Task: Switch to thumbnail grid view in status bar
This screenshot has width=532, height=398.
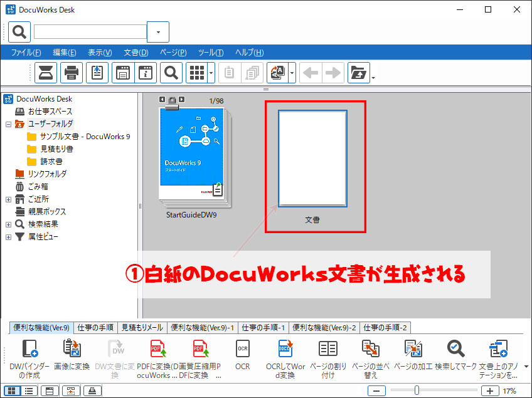Action: (12, 391)
